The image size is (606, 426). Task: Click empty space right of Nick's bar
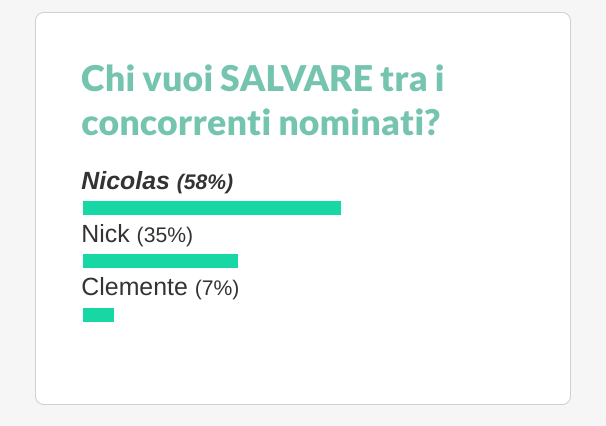(400, 261)
